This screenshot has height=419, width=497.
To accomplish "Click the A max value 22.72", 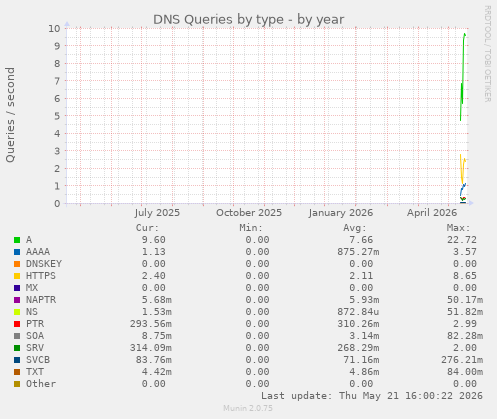I will pyautogui.click(x=462, y=240).
